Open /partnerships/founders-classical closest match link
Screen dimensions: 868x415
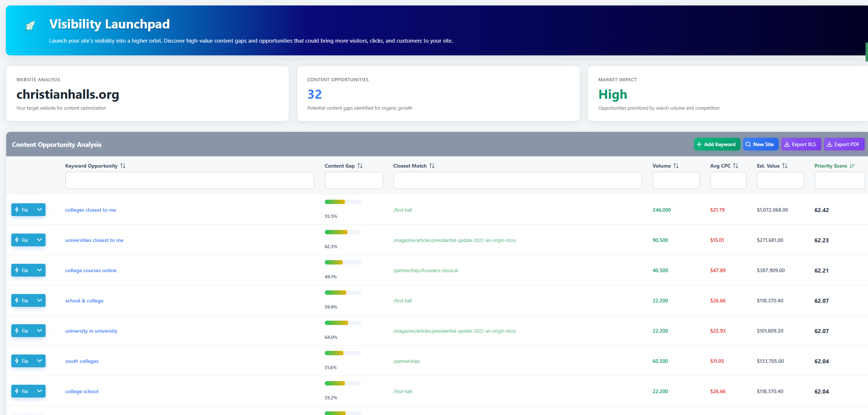(x=425, y=270)
